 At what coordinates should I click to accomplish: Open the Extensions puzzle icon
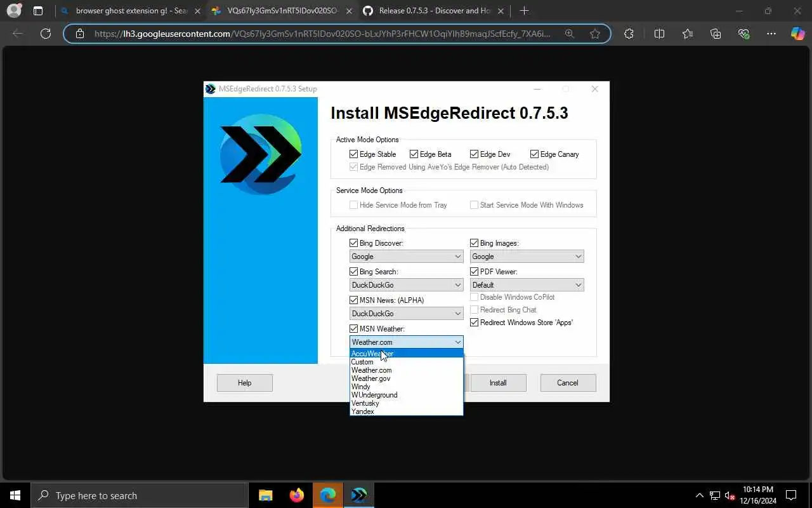tap(629, 34)
